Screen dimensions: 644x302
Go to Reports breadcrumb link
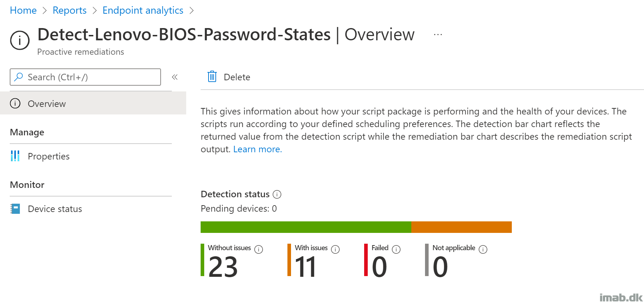point(70,10)
